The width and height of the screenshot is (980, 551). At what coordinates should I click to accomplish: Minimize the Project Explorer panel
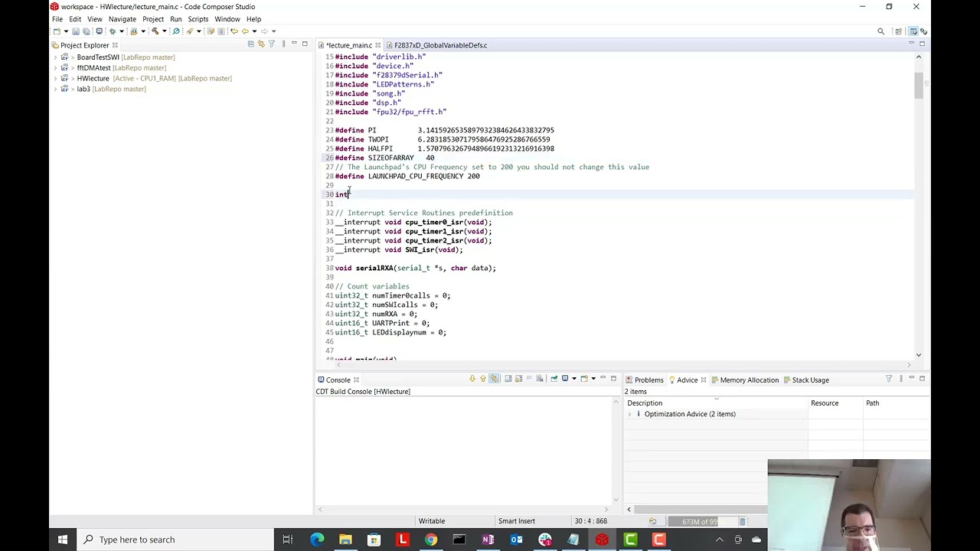294,44
